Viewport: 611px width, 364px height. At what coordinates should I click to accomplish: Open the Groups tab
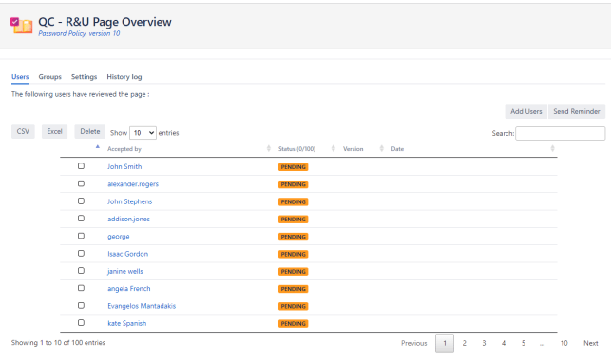click(x=49, y=77)
